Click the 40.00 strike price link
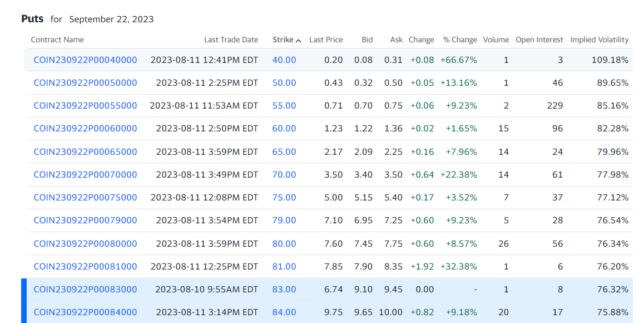644x323 pixels. pos(284,60)
